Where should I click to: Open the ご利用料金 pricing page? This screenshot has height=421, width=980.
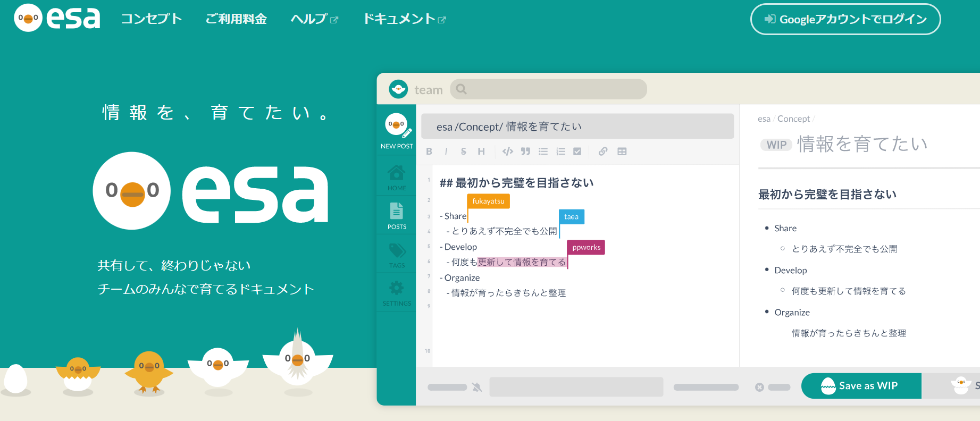click(x=236, y=19)
